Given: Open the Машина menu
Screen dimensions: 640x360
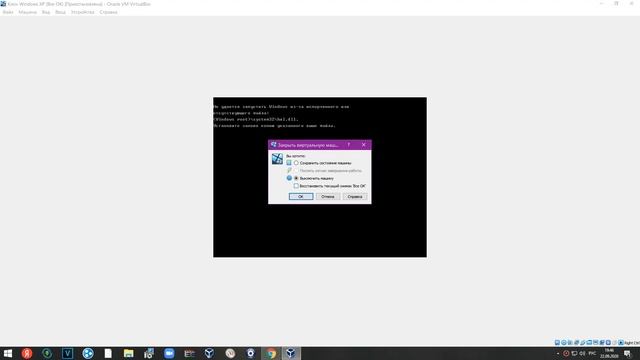Looking at the screenshot, I should pyautogui.click(x=27, y=12).
